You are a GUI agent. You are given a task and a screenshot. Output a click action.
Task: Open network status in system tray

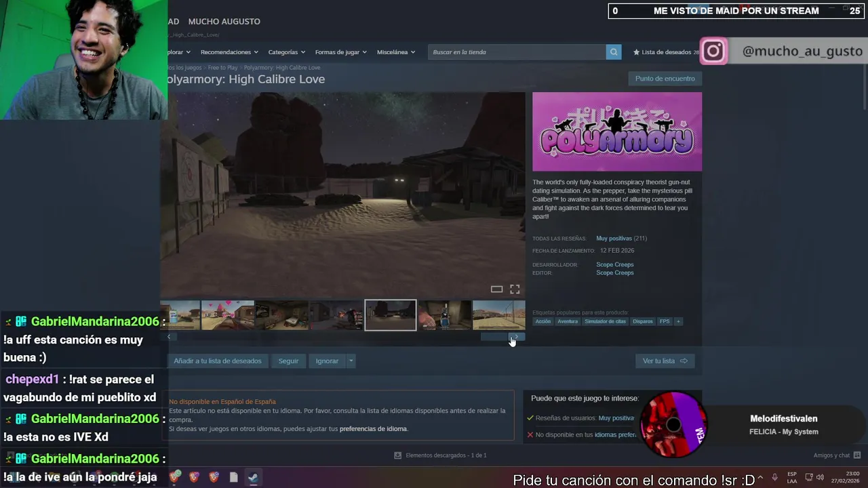click(x=809, y=477)
